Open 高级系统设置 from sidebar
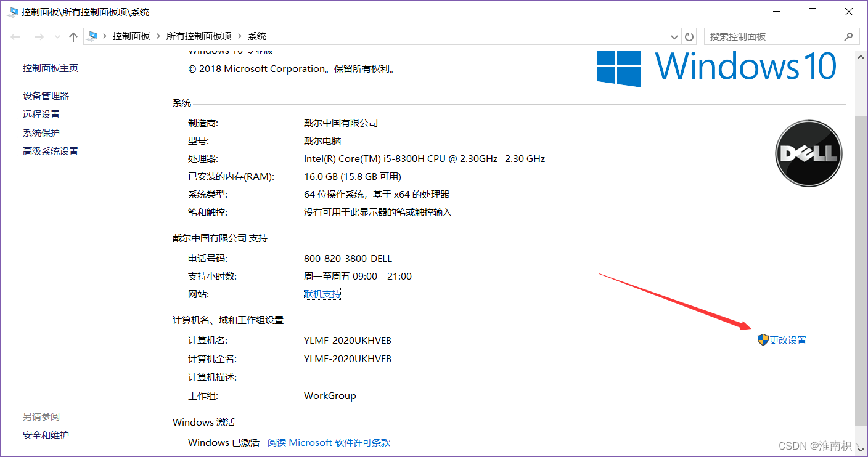 pos(51,152)
